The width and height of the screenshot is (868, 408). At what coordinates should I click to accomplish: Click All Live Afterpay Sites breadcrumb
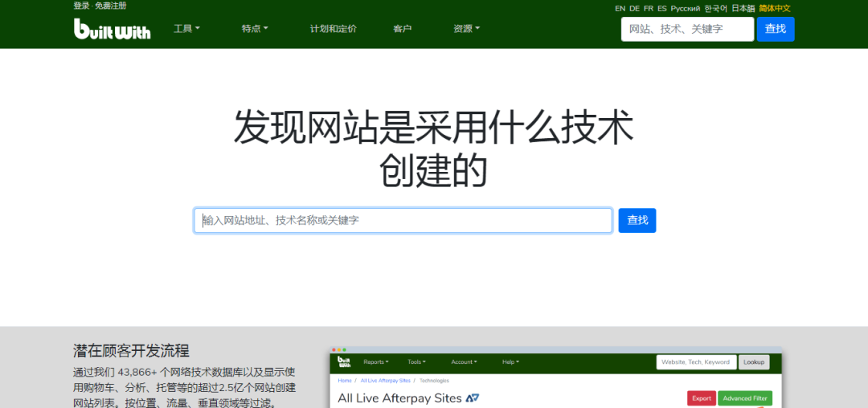(x=385, y=381)
